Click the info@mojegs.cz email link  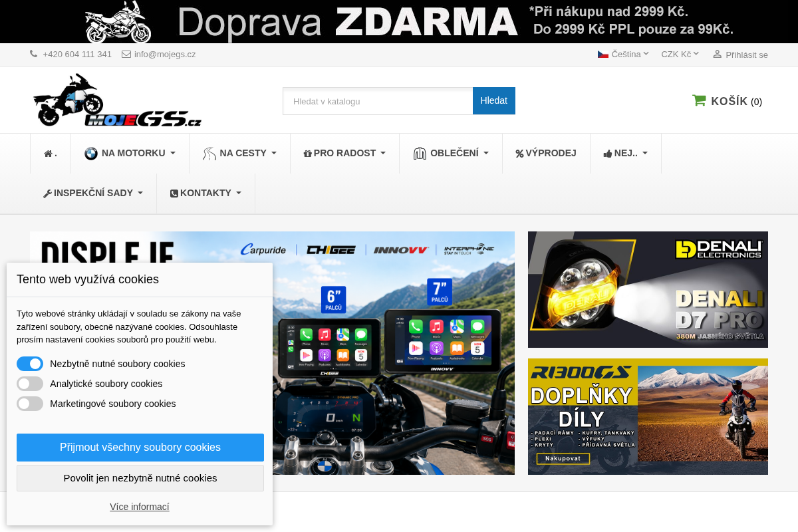(165, 55)
